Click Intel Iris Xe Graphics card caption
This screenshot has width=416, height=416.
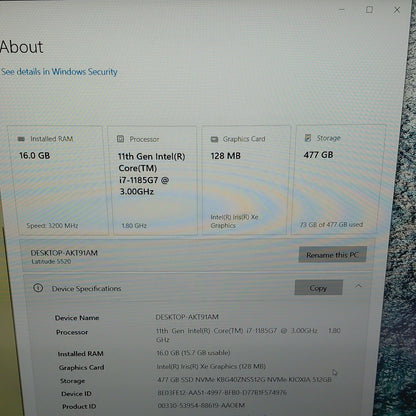coord(234,221)
